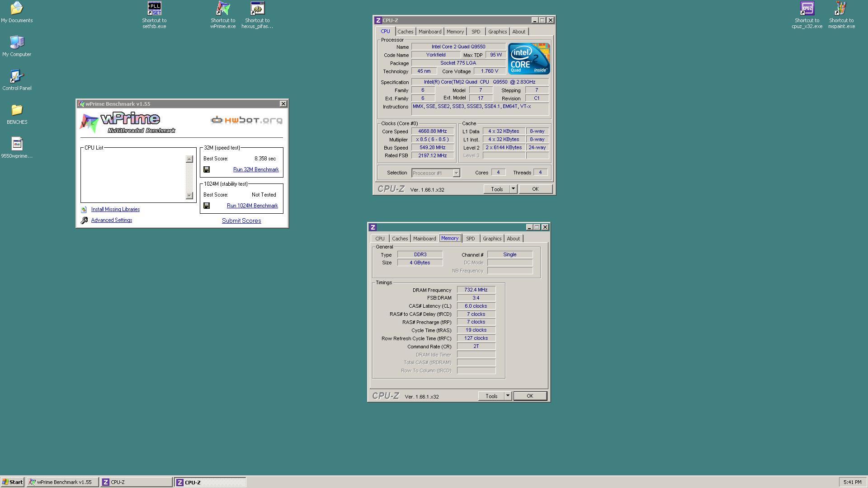Image resolution: width=868 pixels, height=488 pixels.
Task: Click the Command Rate 2T value
Action: (476, 347)
